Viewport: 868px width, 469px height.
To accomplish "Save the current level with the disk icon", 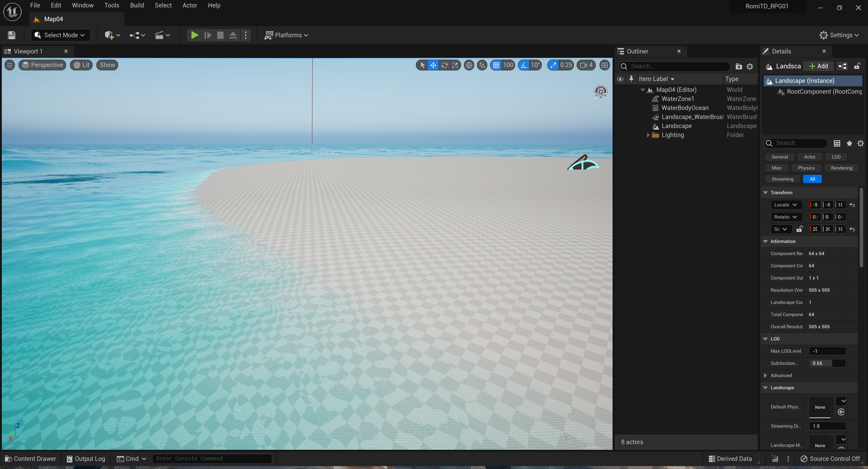I will coord(12,35).
